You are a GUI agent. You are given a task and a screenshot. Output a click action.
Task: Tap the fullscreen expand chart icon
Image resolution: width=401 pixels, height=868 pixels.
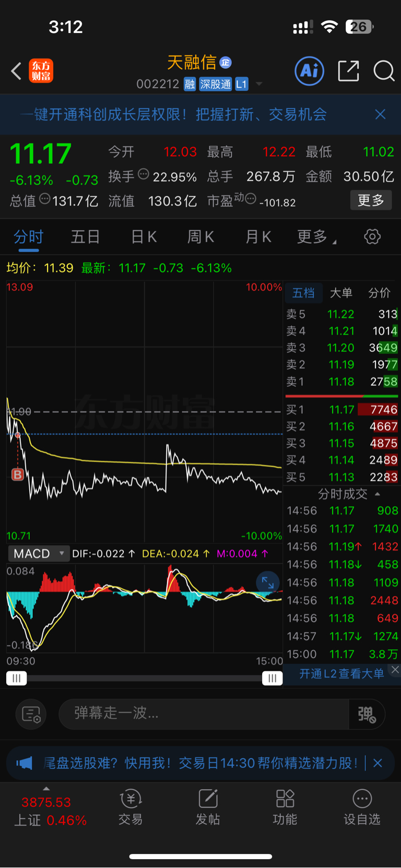pyautogui.click(x=268, y=583)
